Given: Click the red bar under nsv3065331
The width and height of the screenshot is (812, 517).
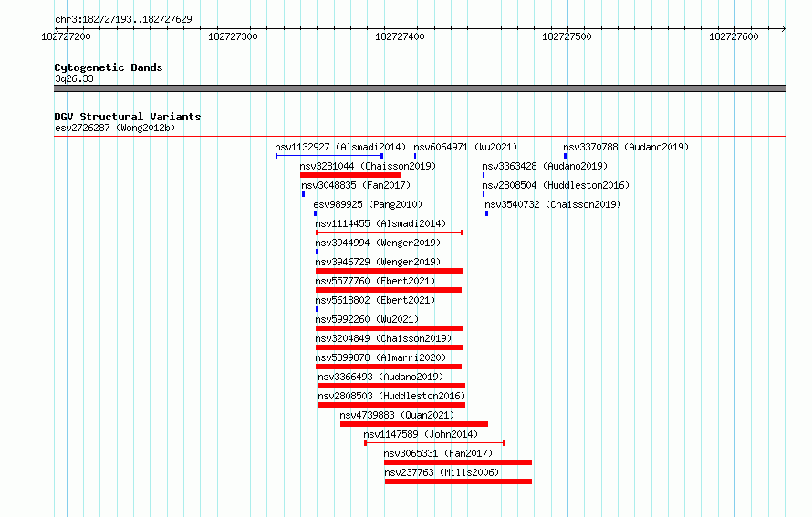Looking at the screenshot, I should point(458,462).
